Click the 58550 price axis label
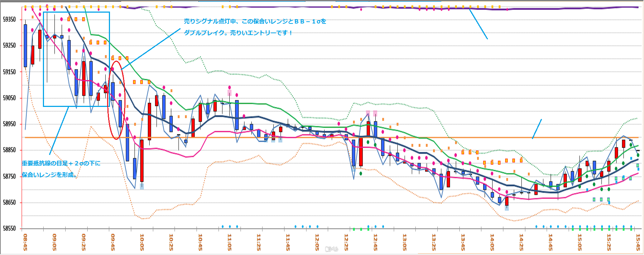This screenshot has height=255, width=644. pyautogui.click(x=9, y=229)
